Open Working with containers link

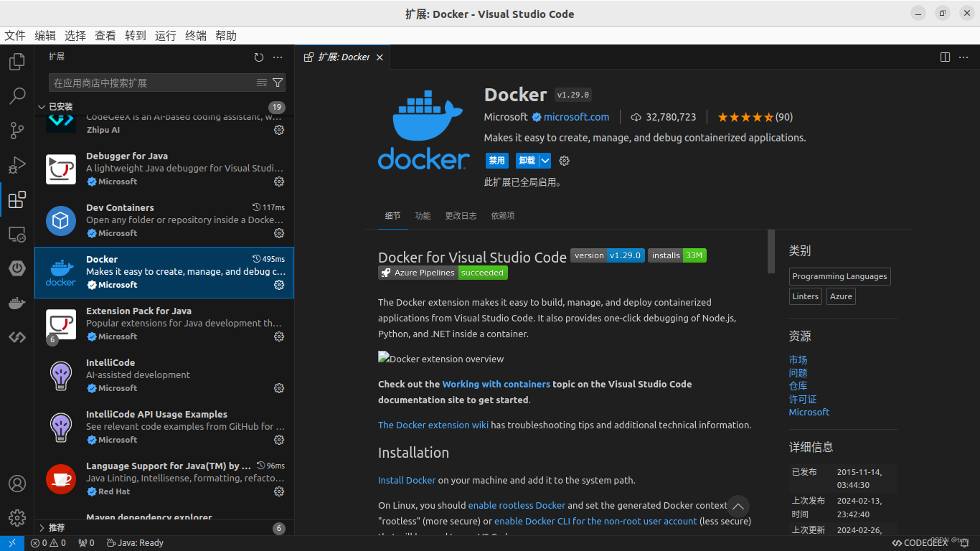496,384
